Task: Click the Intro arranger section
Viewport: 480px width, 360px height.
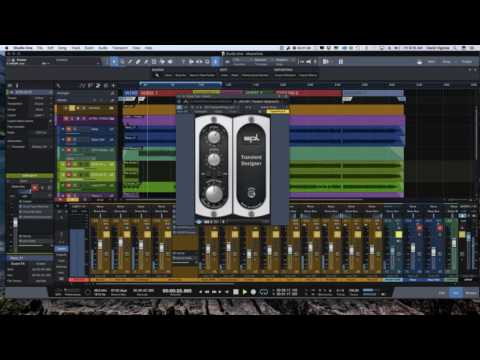Action: (x=131, y=93)
